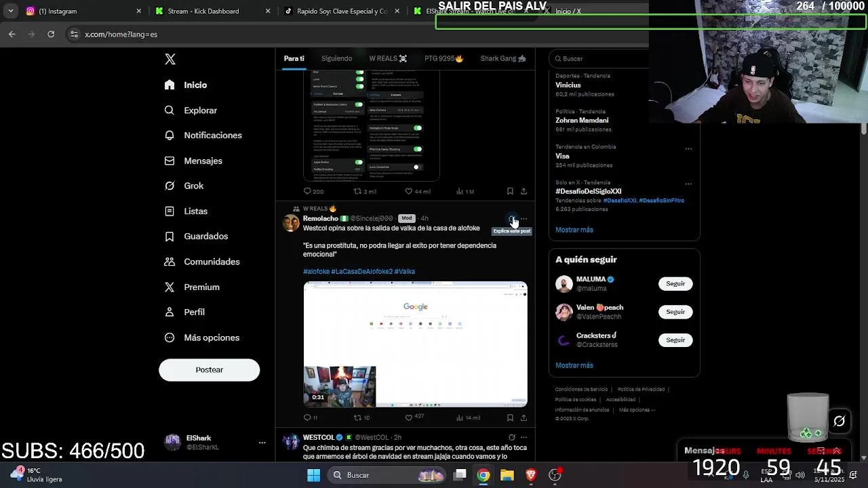Image resolution: width=868 pixels, height=488 pixels.
Task: Close the Instagram browser tab
Action: tap(139, 11)
